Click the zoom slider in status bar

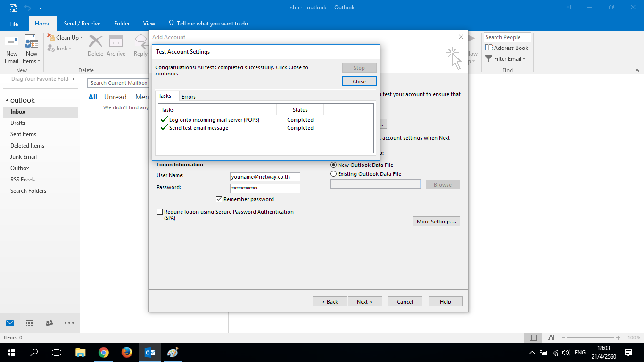[x=592, y=338]
